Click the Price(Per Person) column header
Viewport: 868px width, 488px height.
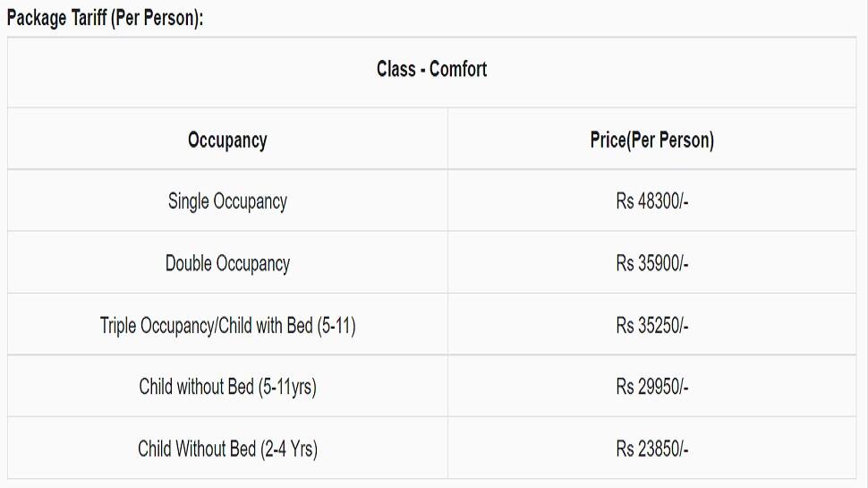(x=652, y=139)
